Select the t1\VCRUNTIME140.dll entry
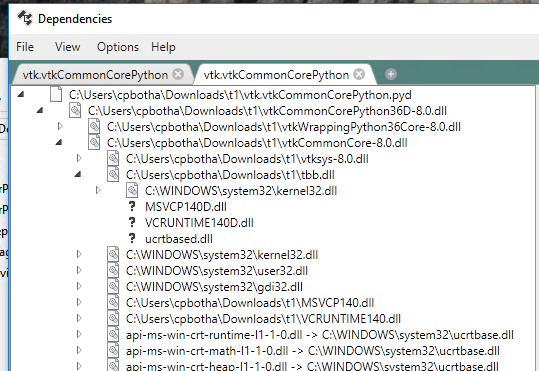Image resolution: width=539 pixels, height=371 pixels. click(263, 318)
